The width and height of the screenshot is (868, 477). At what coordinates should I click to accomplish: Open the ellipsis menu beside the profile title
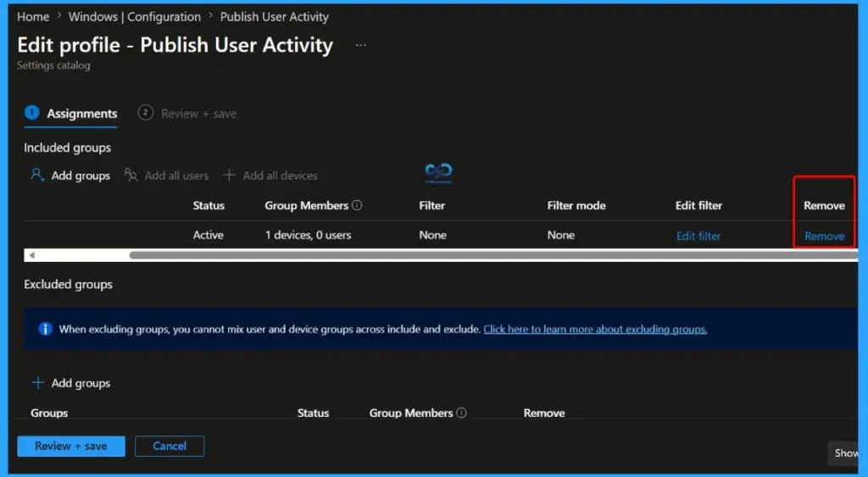tap(360, 46)
